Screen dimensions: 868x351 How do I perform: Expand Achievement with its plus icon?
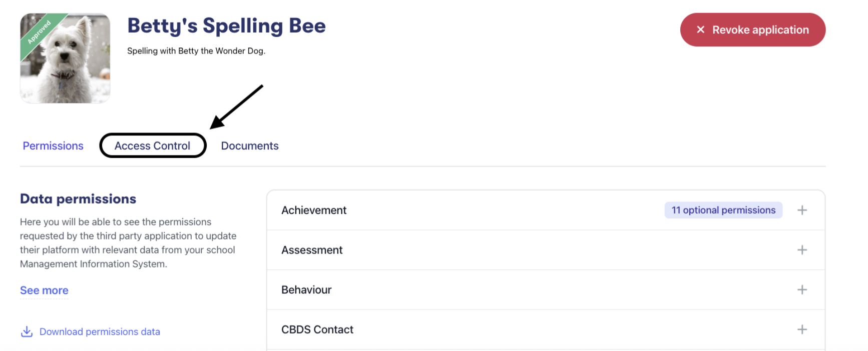[802, 210]
